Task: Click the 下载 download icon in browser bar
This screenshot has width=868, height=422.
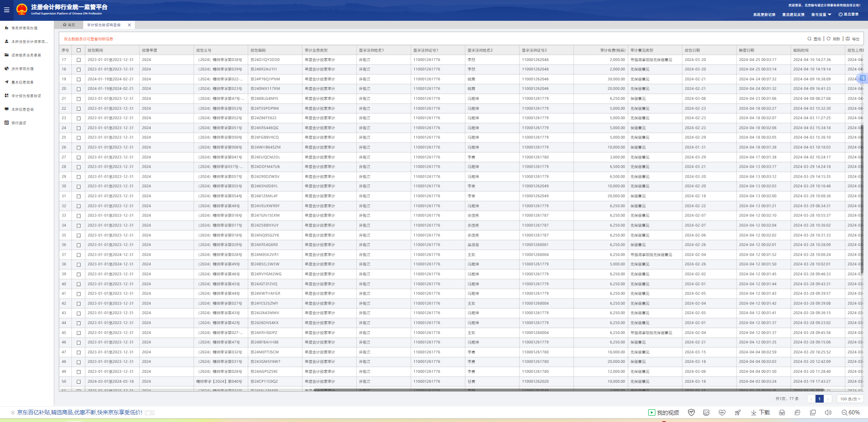Action: point(754,413)
